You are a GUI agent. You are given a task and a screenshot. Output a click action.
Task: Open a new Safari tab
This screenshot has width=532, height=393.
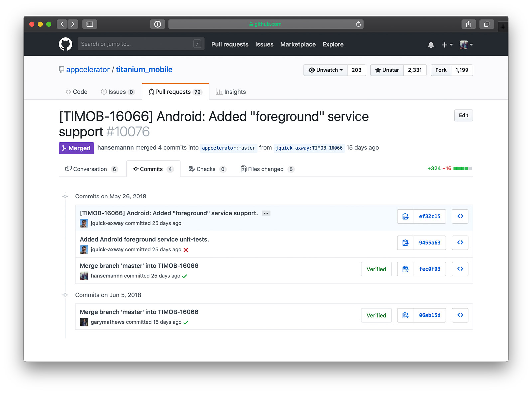point(503,27)
